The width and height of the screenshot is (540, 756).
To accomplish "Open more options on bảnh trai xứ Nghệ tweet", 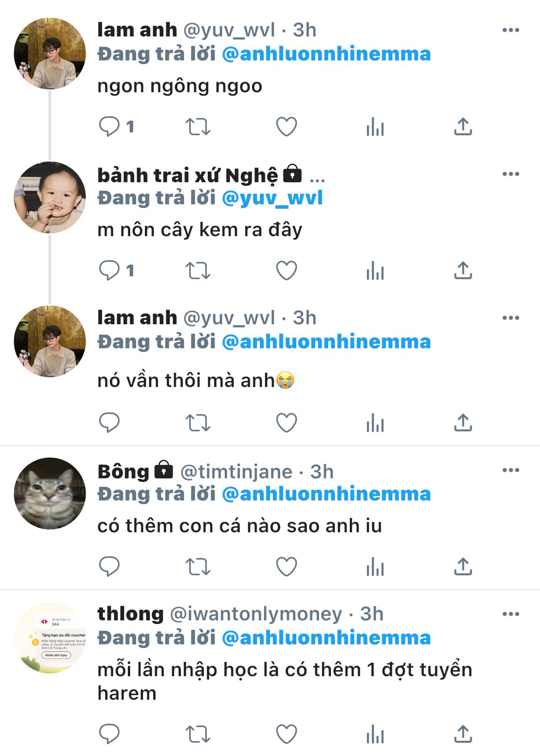I will tap(510, 174).
